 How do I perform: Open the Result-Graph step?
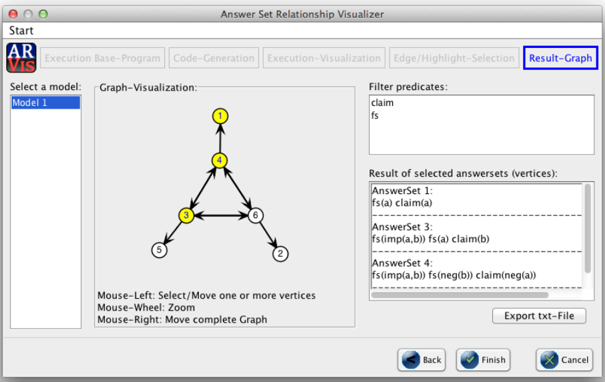[560, 58]
